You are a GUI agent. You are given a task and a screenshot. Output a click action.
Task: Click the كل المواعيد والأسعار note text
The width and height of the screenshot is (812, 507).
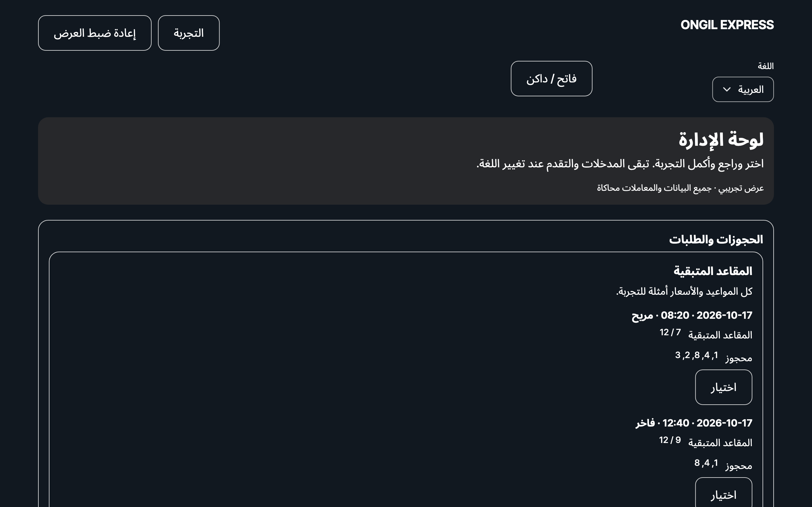point(684,292)
